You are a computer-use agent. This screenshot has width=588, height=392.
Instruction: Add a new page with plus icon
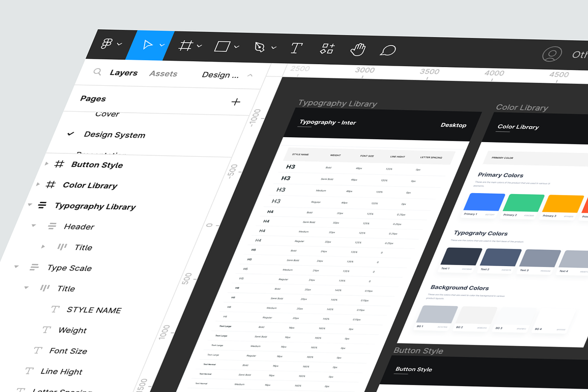click(236, 102)
